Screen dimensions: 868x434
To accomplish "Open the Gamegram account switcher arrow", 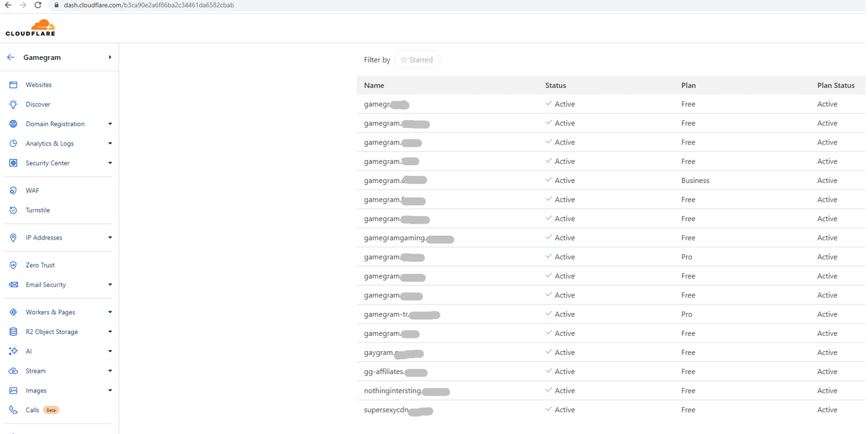I will pos(110,57).
